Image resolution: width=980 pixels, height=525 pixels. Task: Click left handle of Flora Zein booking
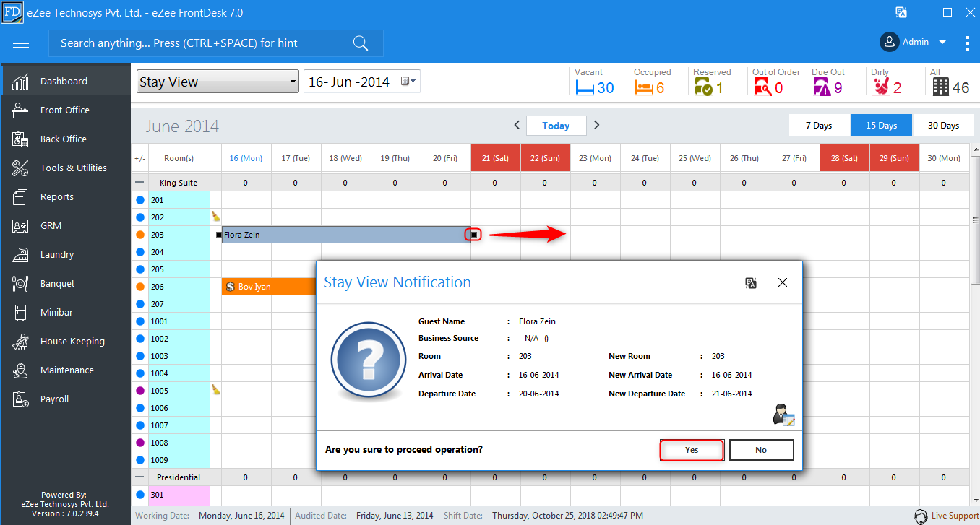(218, 235)
